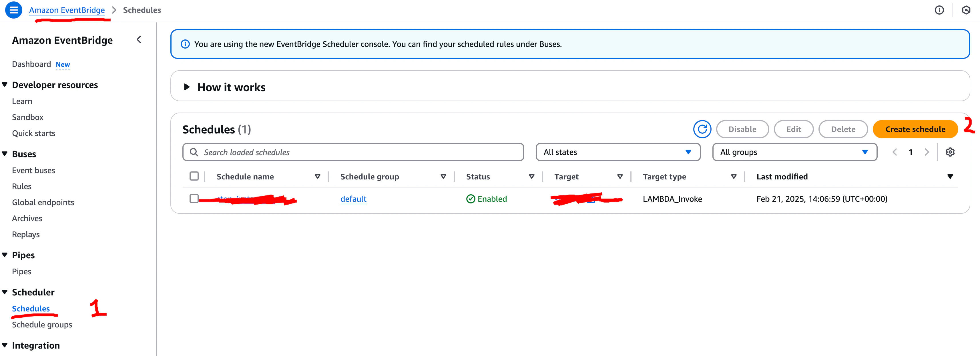Open the hamburger navigation menu
This screenshot has height=356, width=980.
pyautogui.click(x=14, y=10)
